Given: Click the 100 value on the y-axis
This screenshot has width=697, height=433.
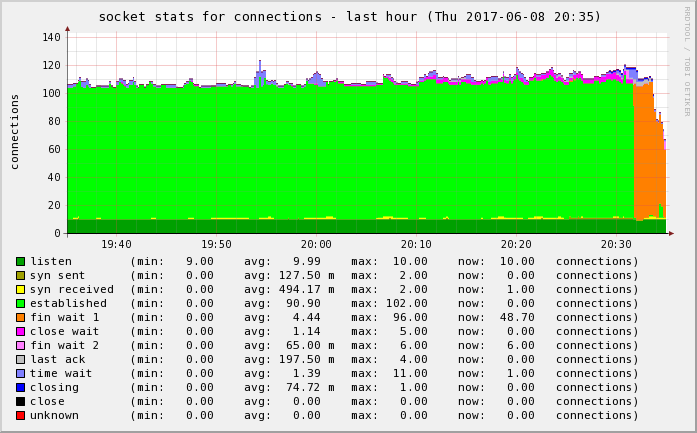Looking at the screenshot, I should tap(49, 94).
